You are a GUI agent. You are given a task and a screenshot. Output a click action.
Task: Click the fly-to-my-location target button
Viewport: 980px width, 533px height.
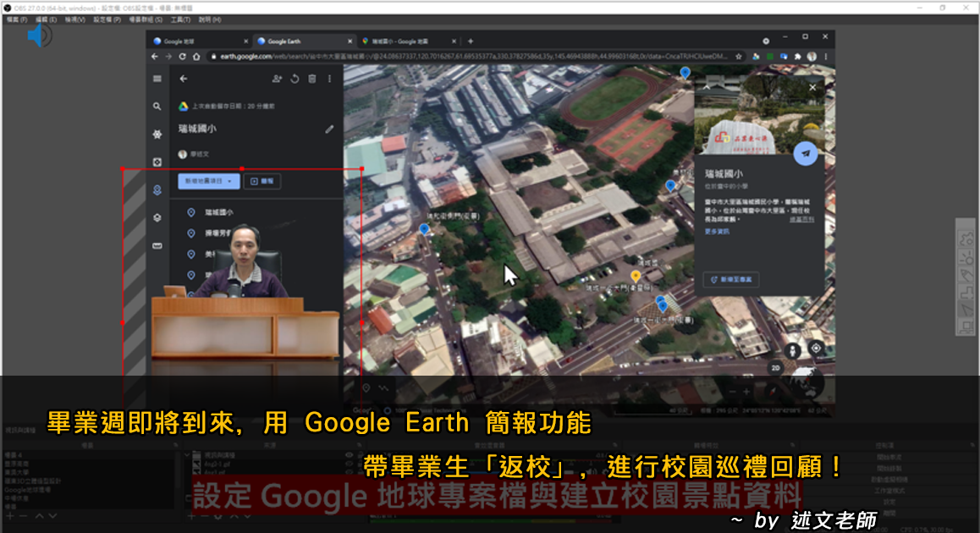click(816, 349)
